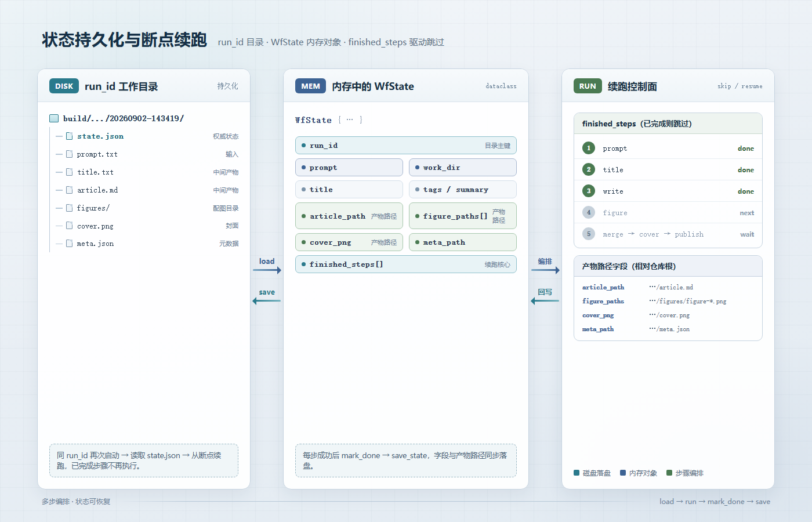Select the tags / summary field chip
This screenshot has height=522, width=812.
(x=463, y=190)
